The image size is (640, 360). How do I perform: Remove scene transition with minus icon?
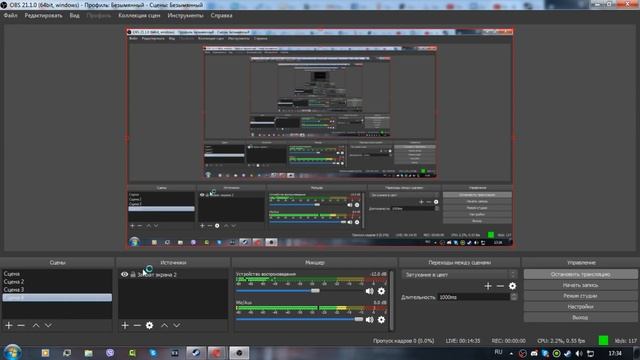[500, 286]
